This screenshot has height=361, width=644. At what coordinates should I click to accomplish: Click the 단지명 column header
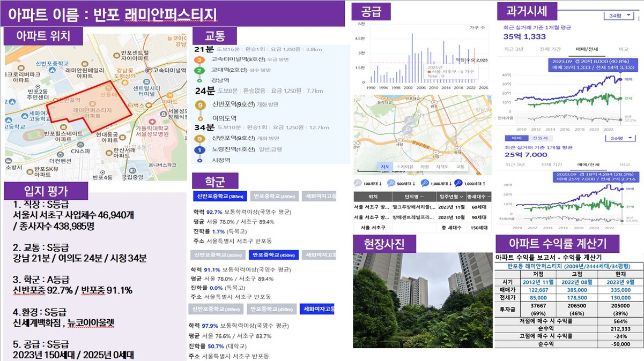click(414, 197)
